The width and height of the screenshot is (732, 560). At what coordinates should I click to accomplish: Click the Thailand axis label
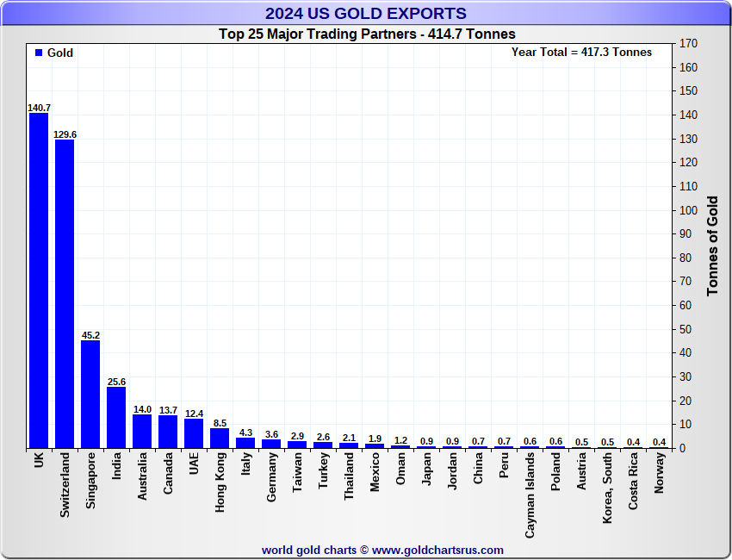pos(349,476)
